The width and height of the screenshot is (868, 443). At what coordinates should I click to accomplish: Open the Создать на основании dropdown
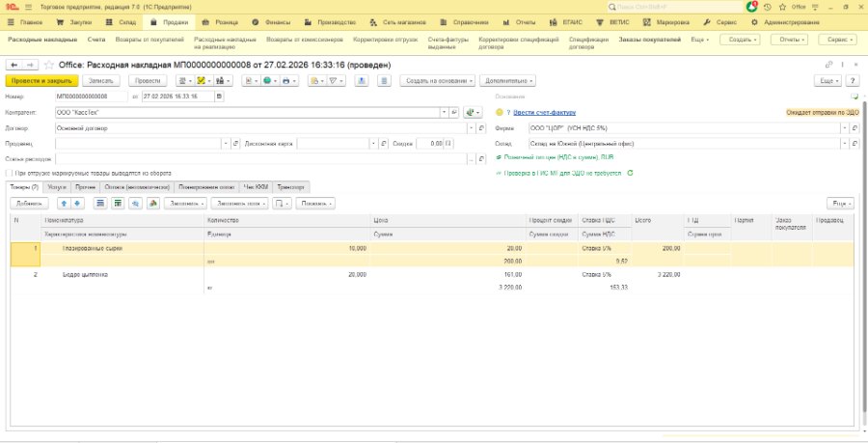437,81
